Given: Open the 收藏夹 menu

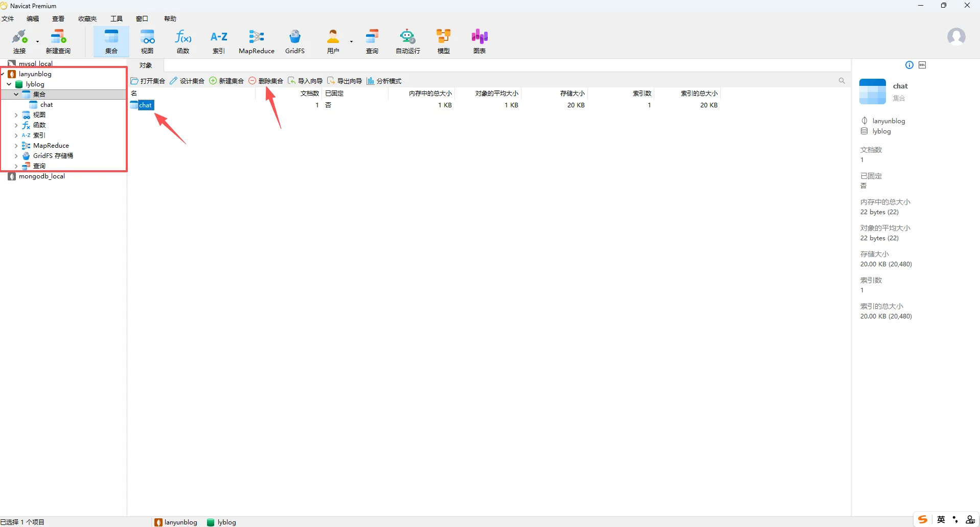Looking at the screenshot, I should click(x=87, y=19).
